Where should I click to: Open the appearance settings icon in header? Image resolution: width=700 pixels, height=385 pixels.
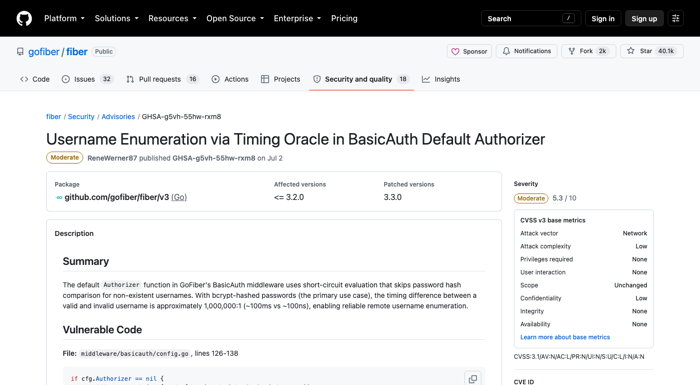[x=675, y=18]
